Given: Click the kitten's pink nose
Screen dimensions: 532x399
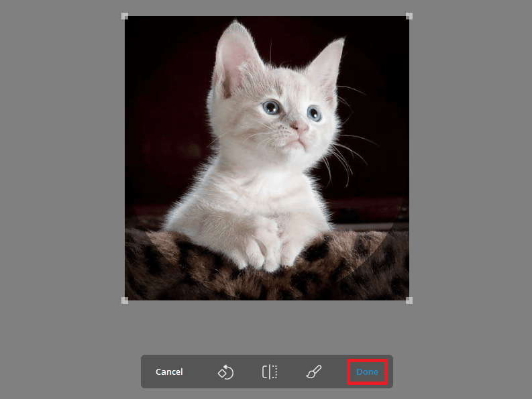Looking at the screenshot, I should click(x=300, y=126).
